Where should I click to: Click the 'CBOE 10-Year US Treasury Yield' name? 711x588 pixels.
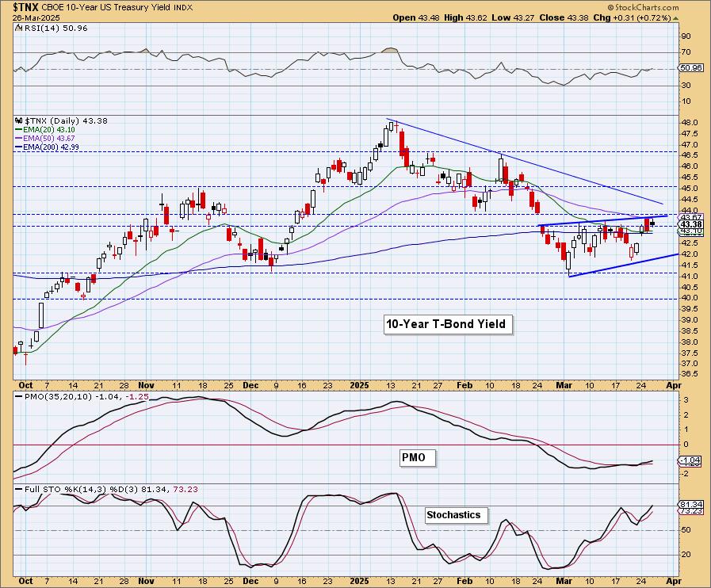[x=107, y=7]
